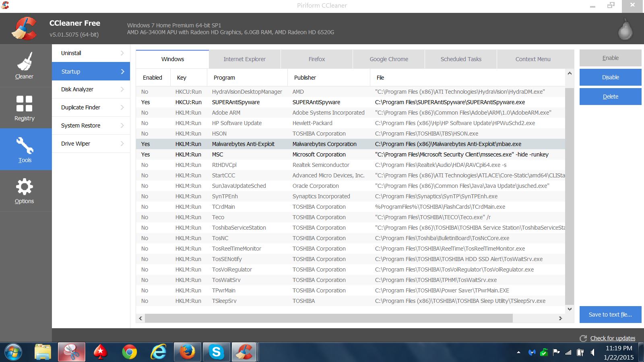Select the HydraVisionDesktopManager entry
This screenshot has height=362, width=644.
(x=351, y=92)
